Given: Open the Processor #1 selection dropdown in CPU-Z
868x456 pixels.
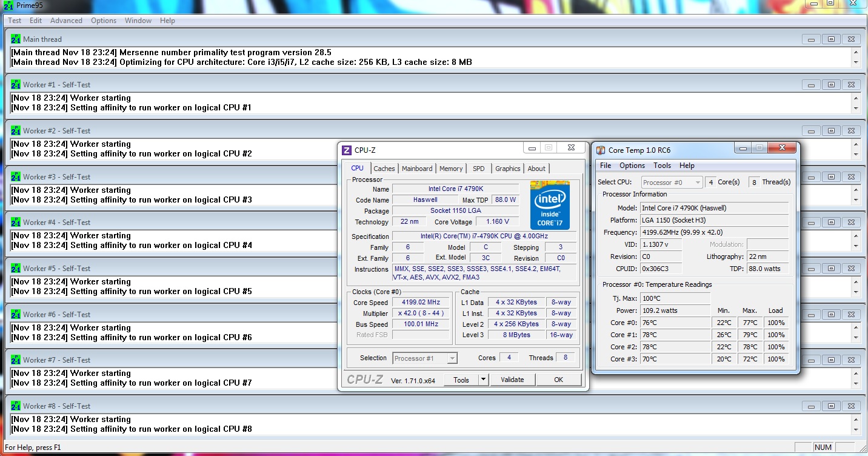Looking at the screenshot, I should pos(425,358).
